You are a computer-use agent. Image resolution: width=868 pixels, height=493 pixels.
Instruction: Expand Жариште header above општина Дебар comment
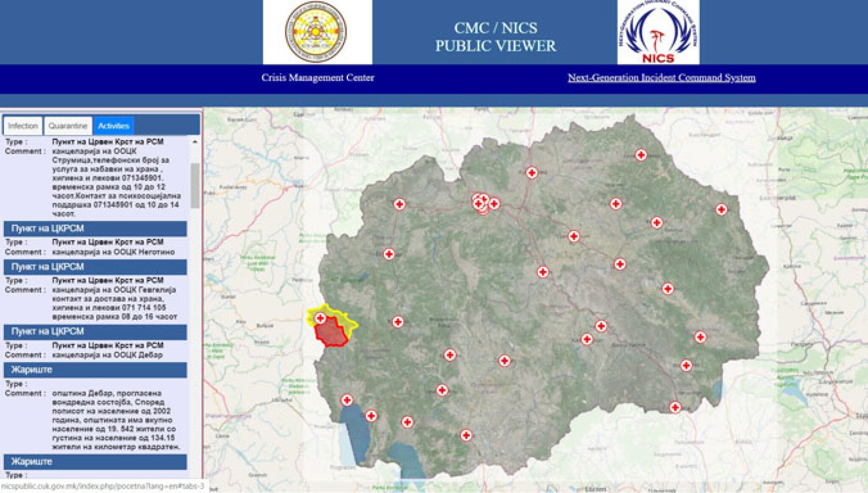(x=95, y=370)
